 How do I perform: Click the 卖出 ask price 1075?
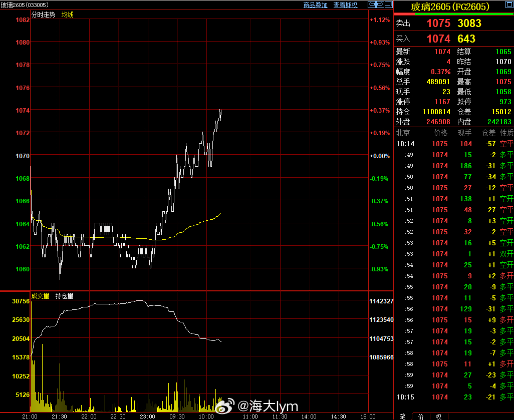(x=439, y=23)
